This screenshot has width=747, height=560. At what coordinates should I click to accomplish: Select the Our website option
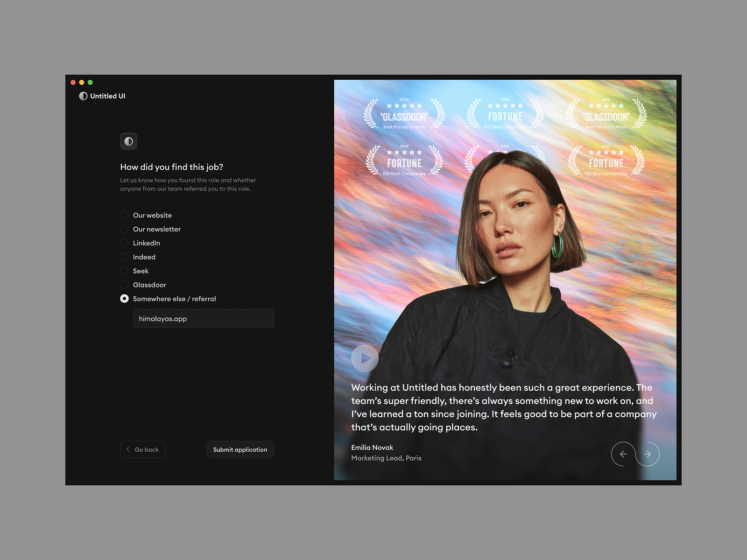[124, 215]
